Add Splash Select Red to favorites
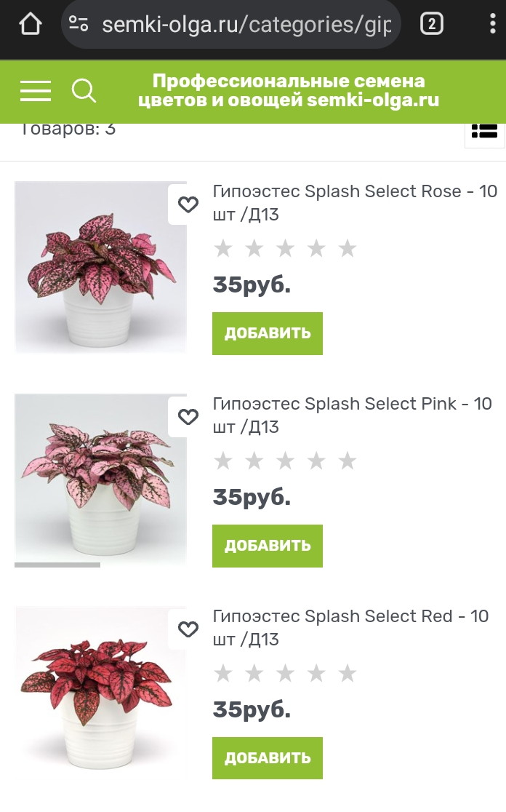Screen dimensions: 506x812 click(188, 629)
